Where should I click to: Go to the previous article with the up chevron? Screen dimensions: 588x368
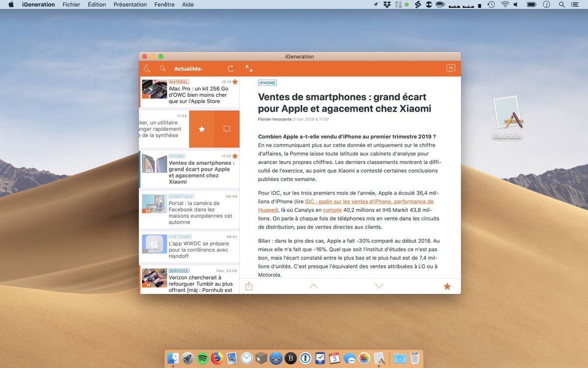pyautogui.click(x=314, y=286)
